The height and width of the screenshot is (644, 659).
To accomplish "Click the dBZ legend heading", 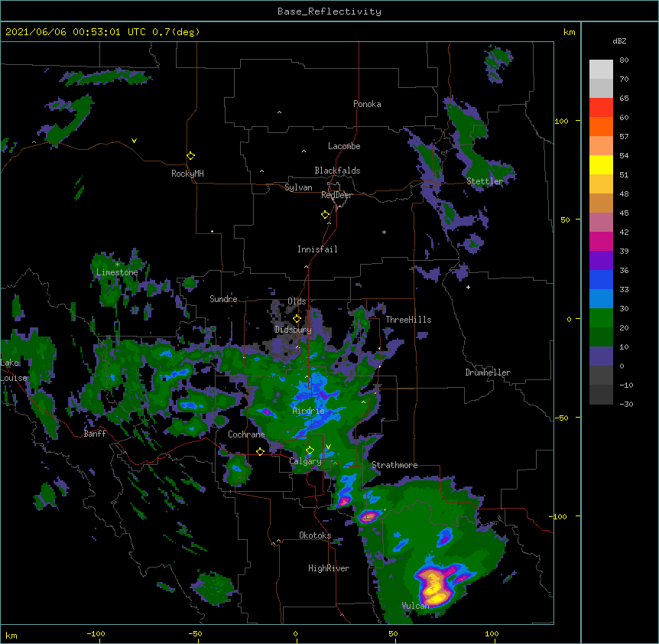I will 619,41.
